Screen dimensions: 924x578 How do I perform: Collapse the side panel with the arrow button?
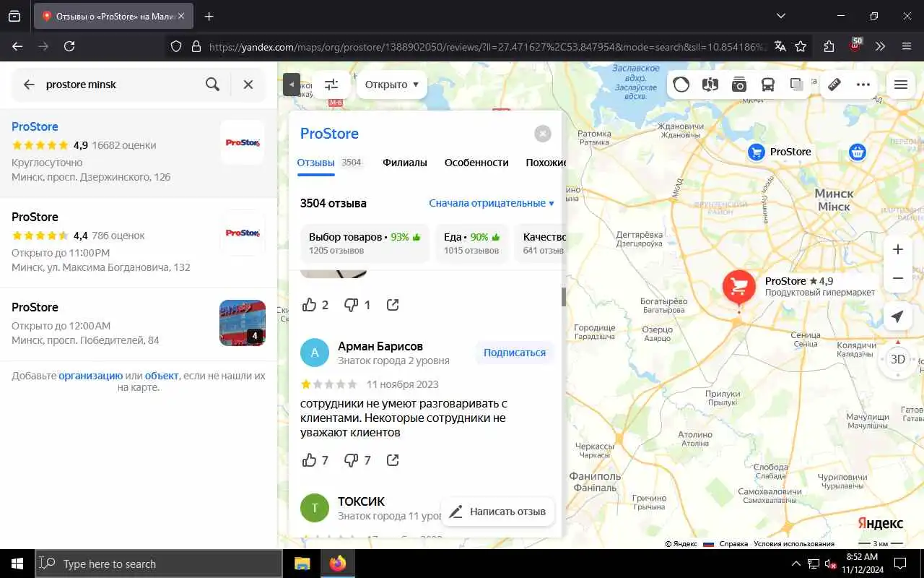pyautogui.click(x=291, y=85)
